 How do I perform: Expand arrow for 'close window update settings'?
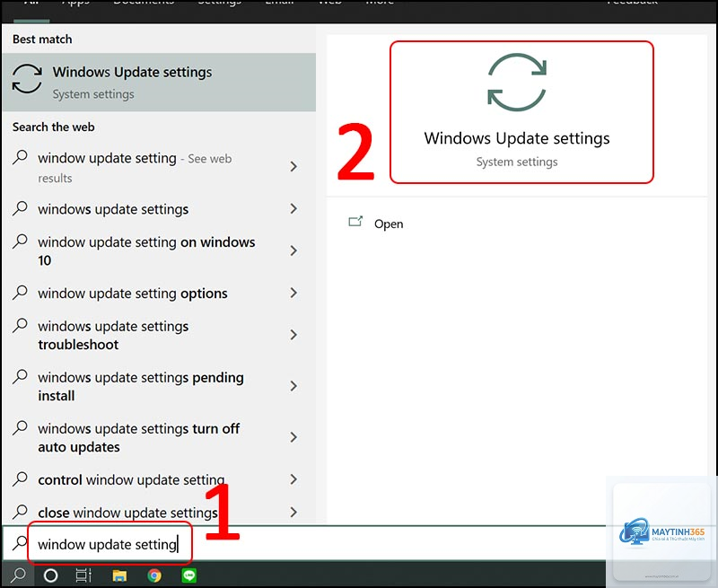coord(294,512)
